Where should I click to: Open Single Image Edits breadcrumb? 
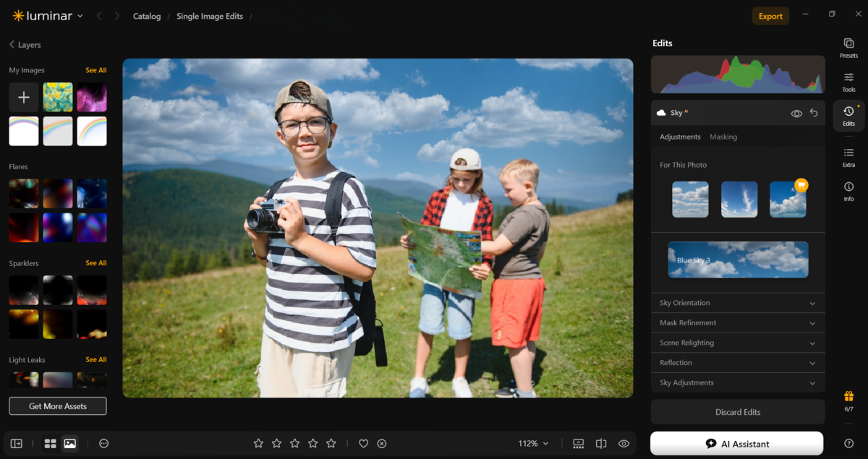pos(210,16)
